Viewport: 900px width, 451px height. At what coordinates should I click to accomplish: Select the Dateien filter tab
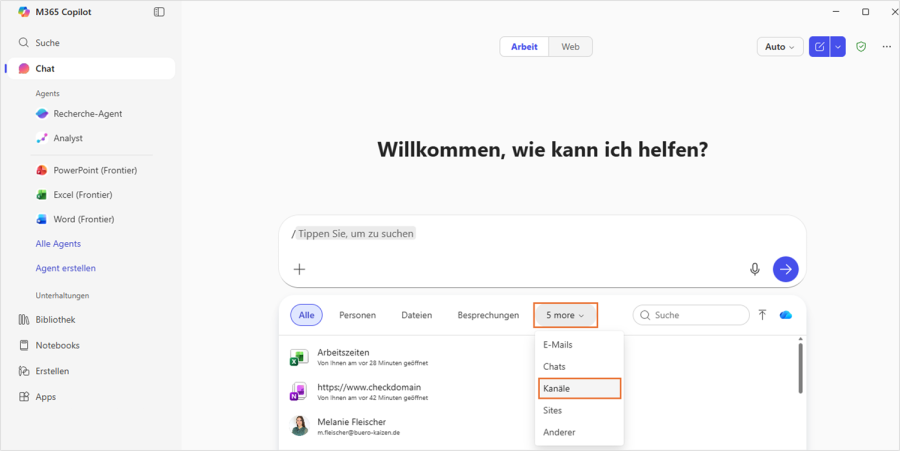click(417, 315)
